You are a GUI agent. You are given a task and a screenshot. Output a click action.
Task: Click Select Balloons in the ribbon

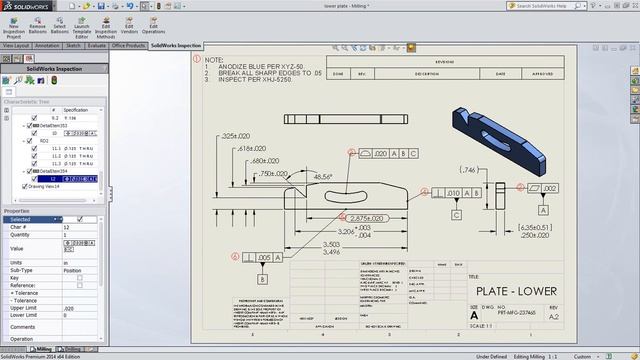(60, 26)
